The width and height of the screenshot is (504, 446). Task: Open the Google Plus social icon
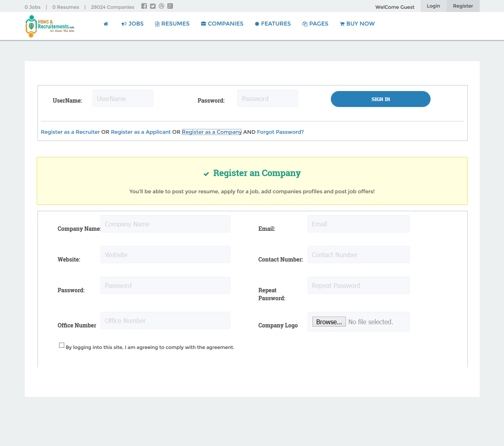(170, 6)
